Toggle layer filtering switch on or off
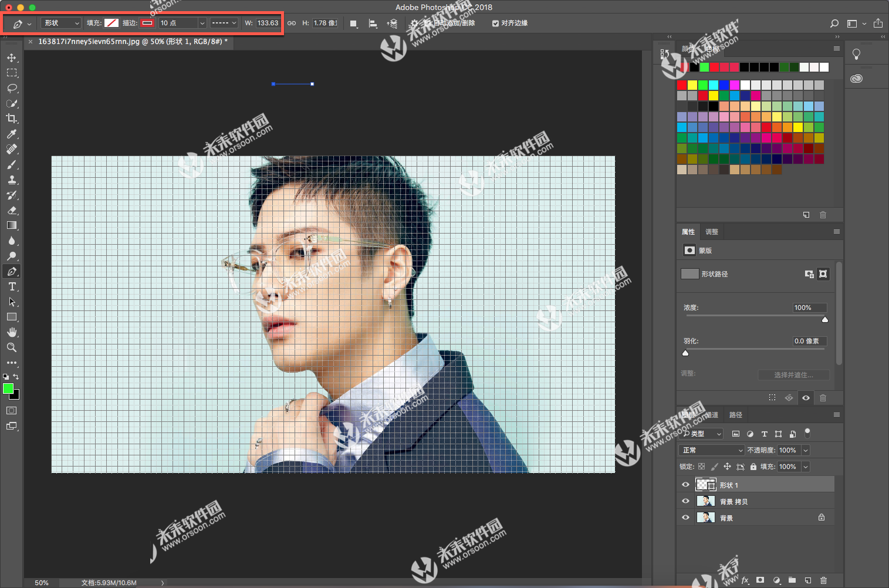889x588 pixels. click(x=807, y=433)
